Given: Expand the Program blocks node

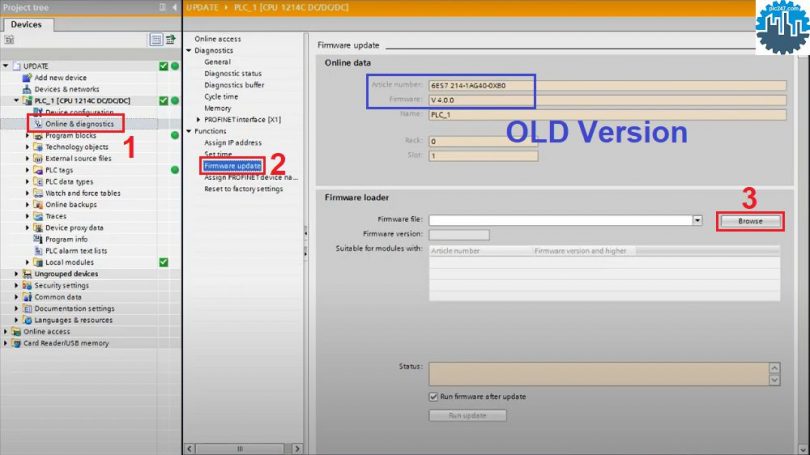Looking at the screenshot, I should (27, 135).
